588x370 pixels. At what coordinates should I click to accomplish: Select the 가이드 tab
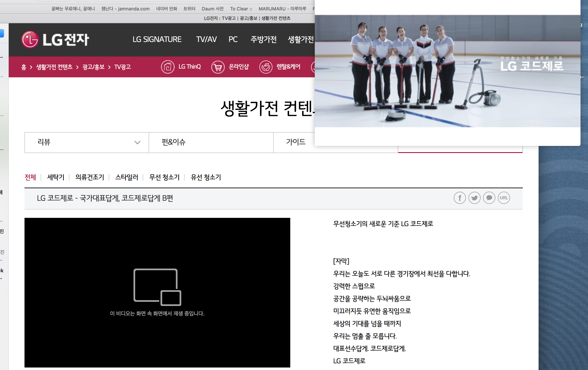click(x=295, y=142)
